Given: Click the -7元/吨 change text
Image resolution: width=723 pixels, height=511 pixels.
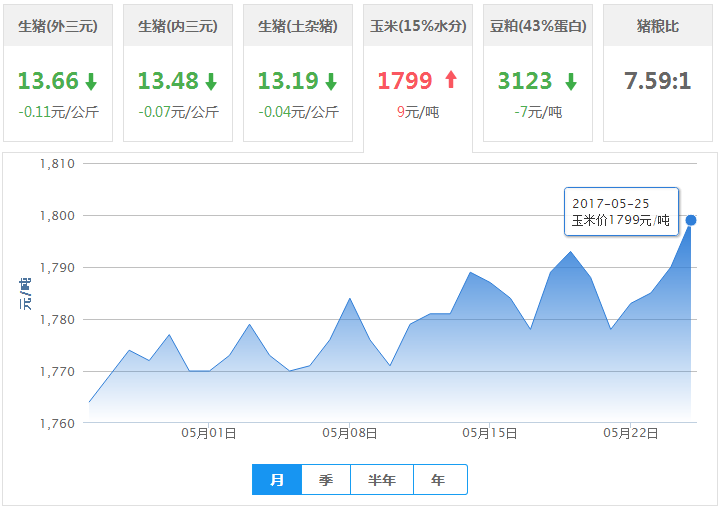Looking at the screenshot, I should 538,112.
